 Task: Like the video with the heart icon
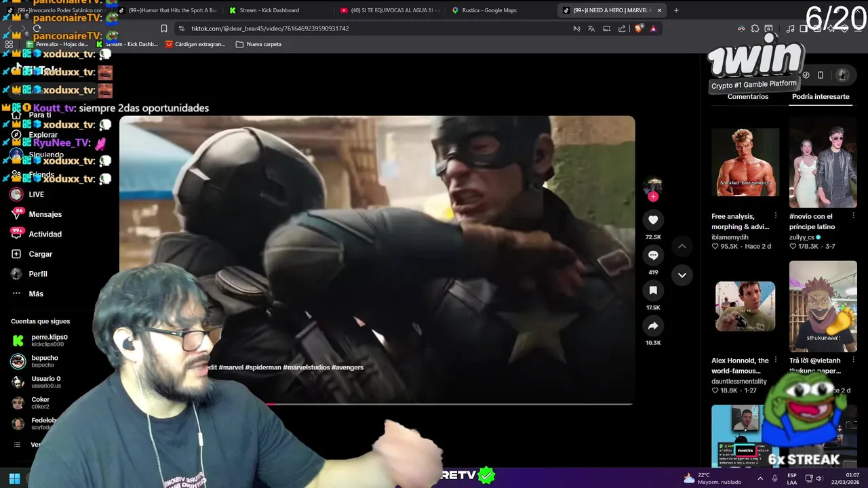(x=653, y=220)
